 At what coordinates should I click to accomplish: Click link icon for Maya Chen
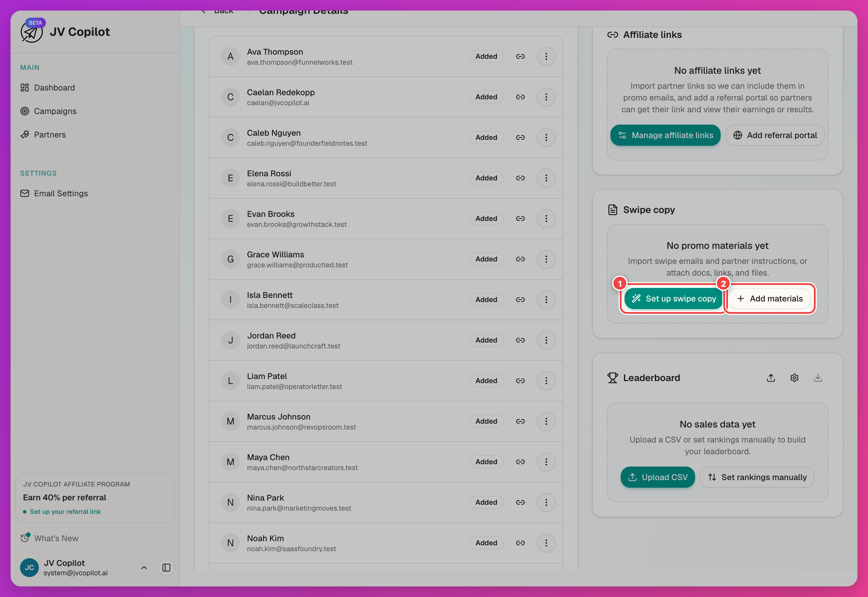coord(520,462)
